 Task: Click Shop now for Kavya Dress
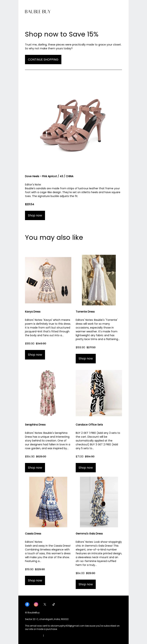click(x=35, y=355)
